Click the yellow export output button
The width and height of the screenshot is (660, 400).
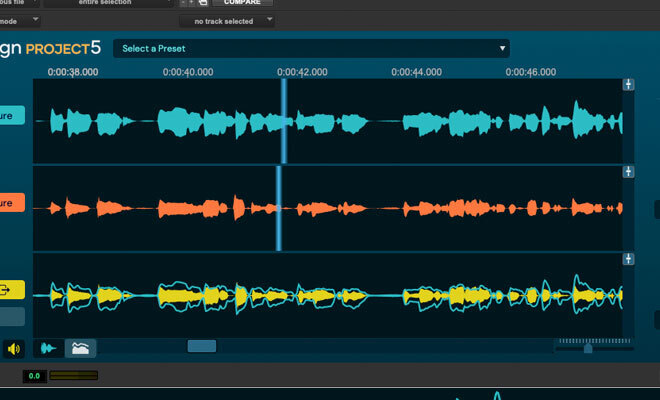click(x=11, y=291)
